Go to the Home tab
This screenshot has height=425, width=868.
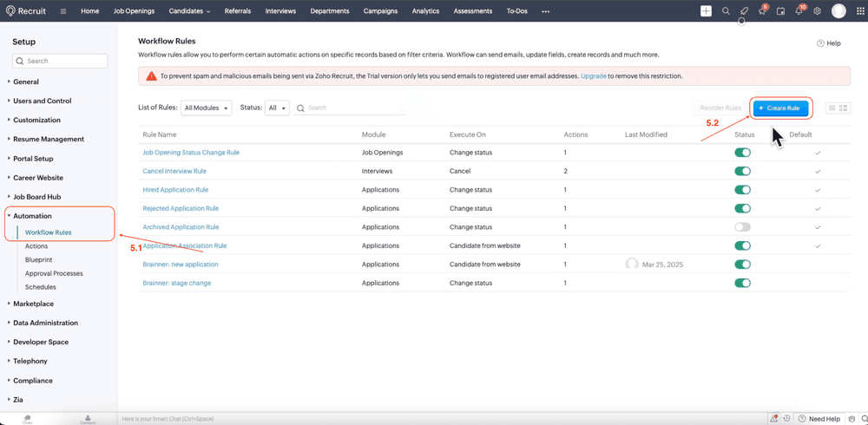coord(89,11)
